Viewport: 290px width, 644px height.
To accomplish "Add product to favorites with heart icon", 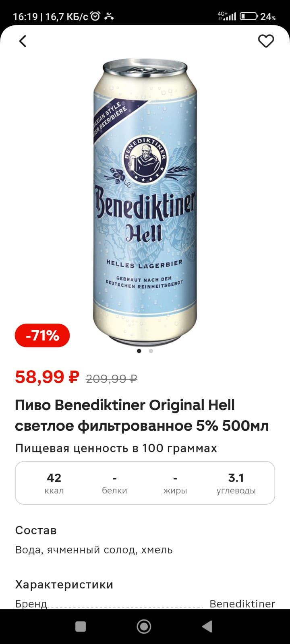I will pyautogui.click(x=266, y=41).
